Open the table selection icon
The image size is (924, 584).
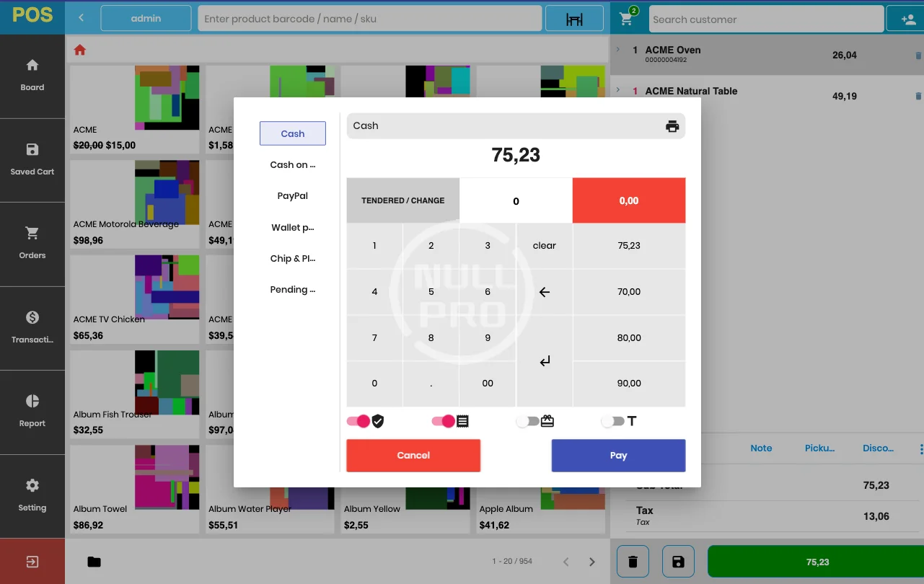(574, 19)
